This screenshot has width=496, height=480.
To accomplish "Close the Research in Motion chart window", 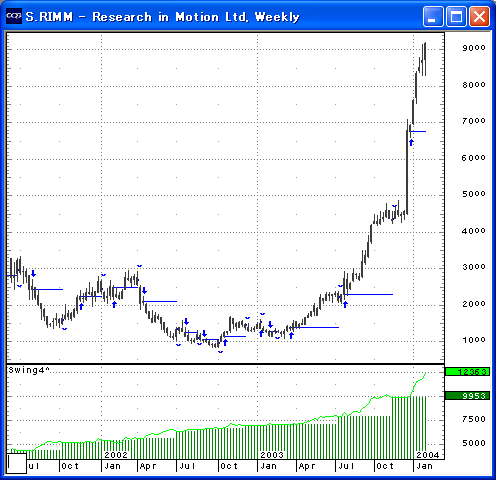I will click(x=479, y=16).
